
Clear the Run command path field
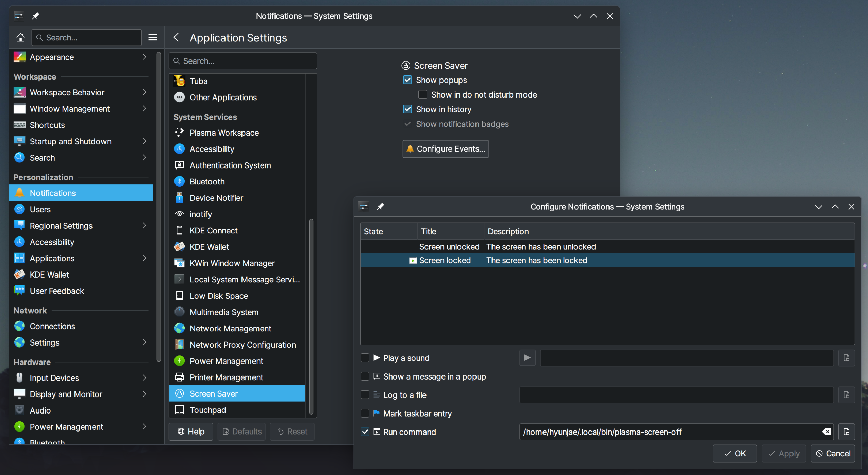click(827, 432)
